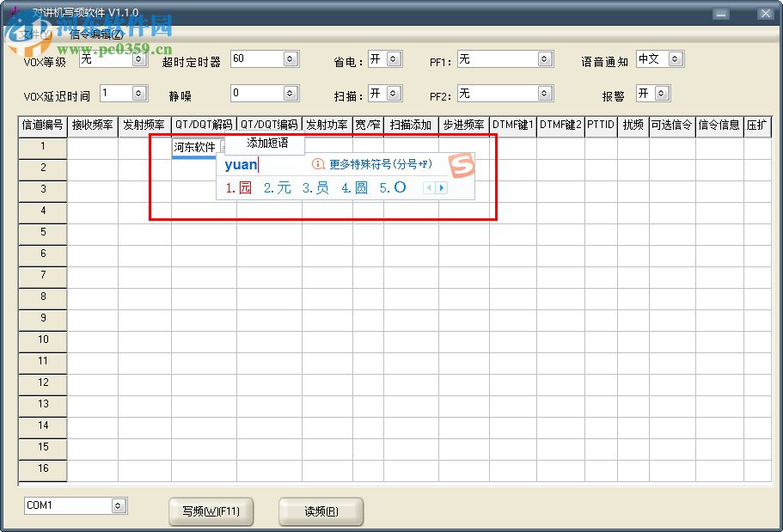Screen dimensions: 783x532
Task: Select channel row 2 header
Action: [x=42, y=168]
